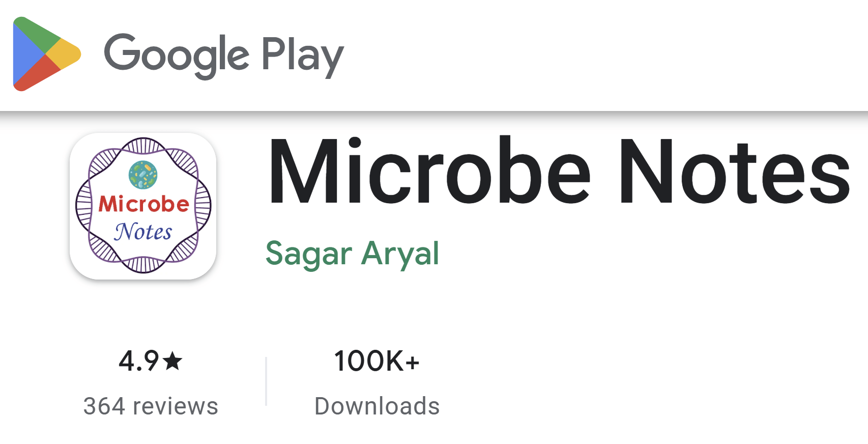This screenshot has height=444, width=868.
Task: Click the star icon beside 4.9
Action: coord(173,361)
